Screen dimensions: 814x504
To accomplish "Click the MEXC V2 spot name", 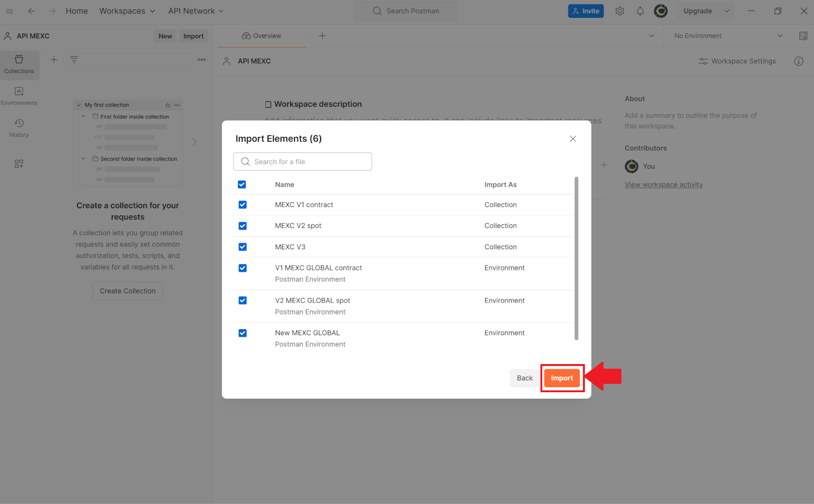I will 298,226.
